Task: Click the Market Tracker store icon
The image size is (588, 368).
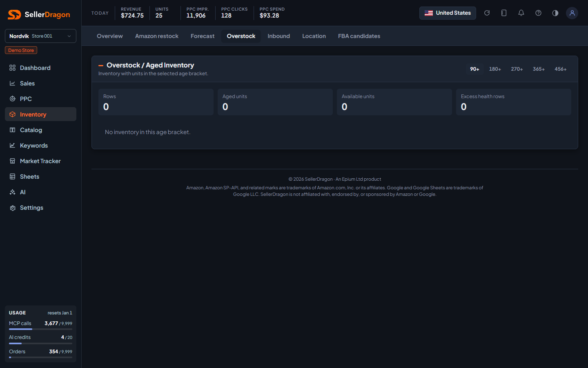Action: 13,161
